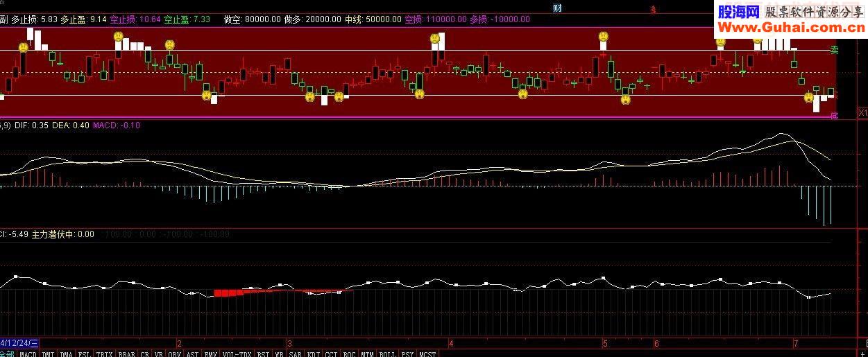This screenshot has height=357, width=868.
Task: Switch to the MACD indicator tab
Action: coord(28,354)
